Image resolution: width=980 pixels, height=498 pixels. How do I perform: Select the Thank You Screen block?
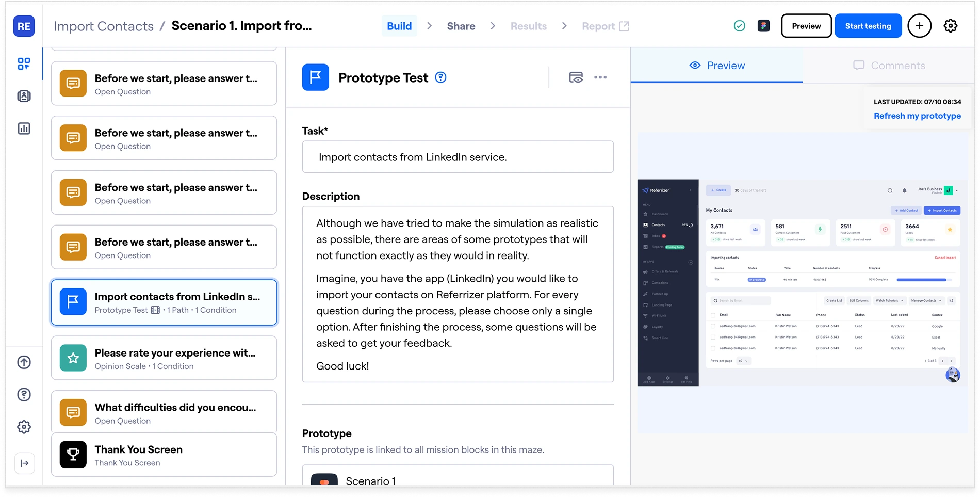tap(164, 455)
